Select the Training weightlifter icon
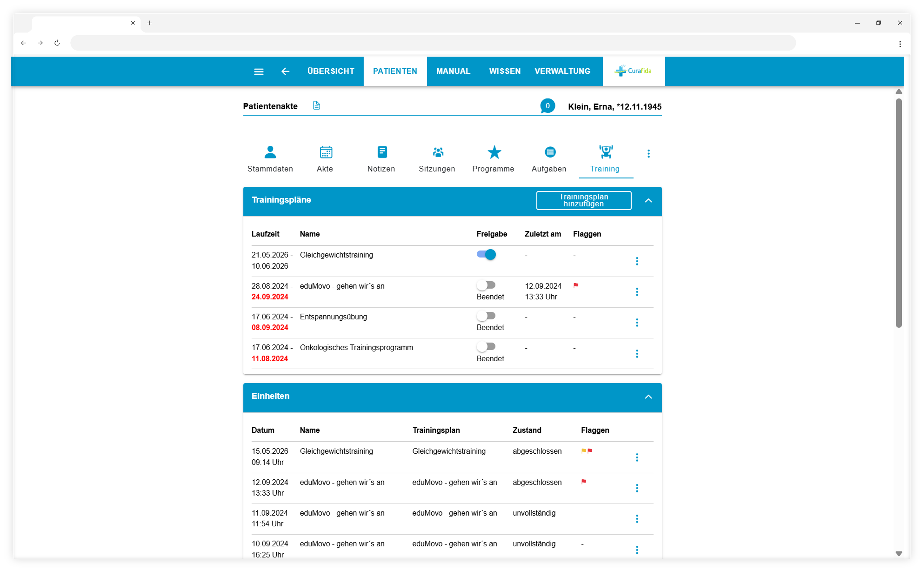This screenshot has width=924, height=572. (606, 152)
